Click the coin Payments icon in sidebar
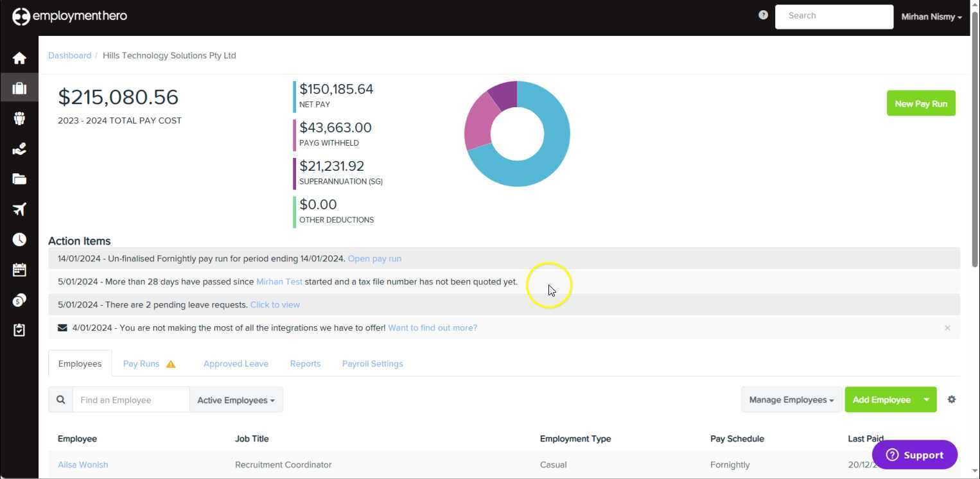This screenshot has width=980, height=479. coord(19,299)
